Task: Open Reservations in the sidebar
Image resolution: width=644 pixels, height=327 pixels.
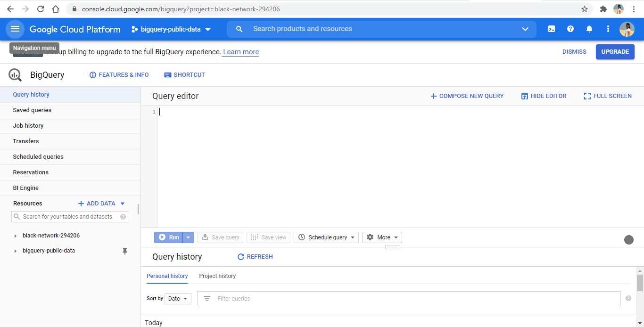Action: tap(70, 172)
